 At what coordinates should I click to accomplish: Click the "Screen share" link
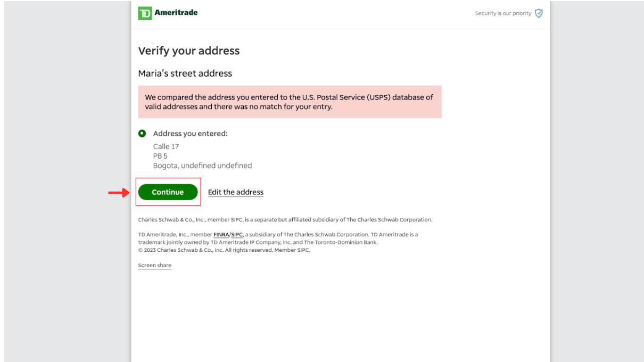point(154,265)
